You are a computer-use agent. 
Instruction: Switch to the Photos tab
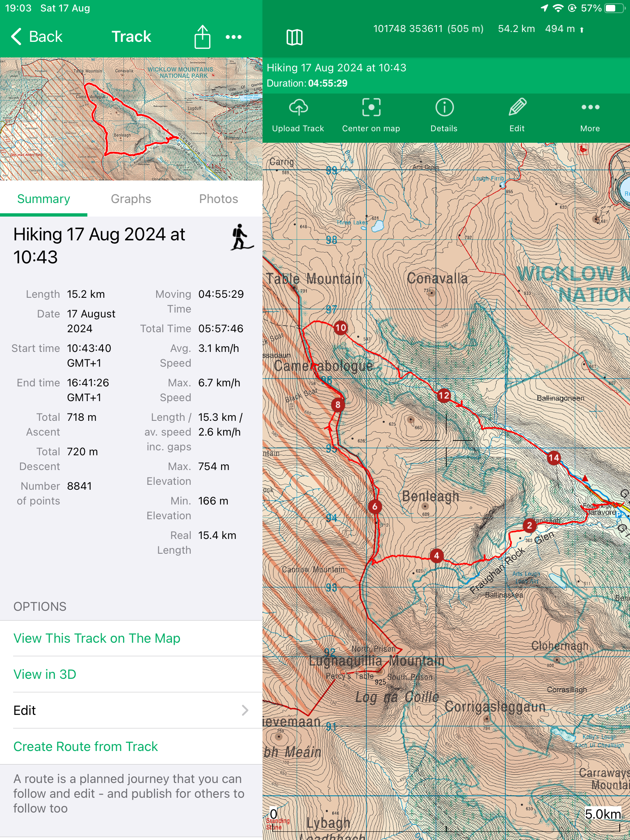pyautogui.click(x=219, y=199)
